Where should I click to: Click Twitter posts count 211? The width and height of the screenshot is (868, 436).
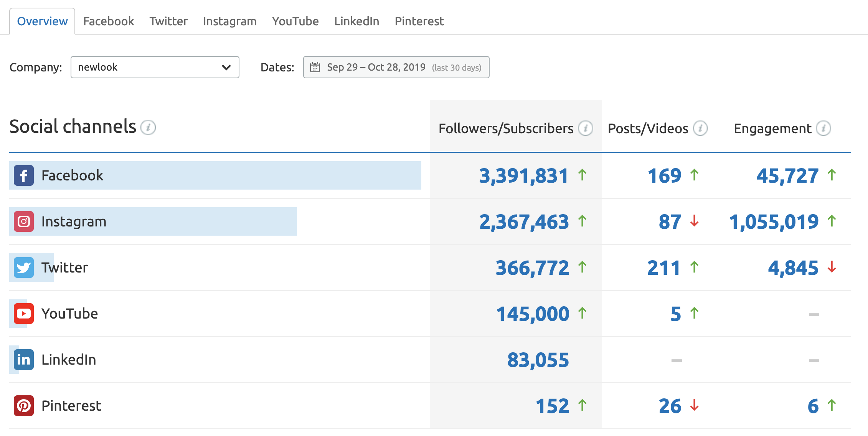click(x=663, y=268)
